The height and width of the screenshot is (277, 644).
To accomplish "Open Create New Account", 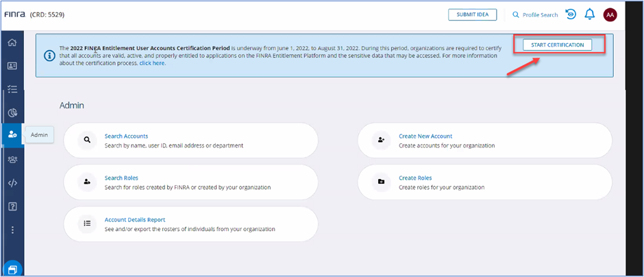I will pos(425,136).
